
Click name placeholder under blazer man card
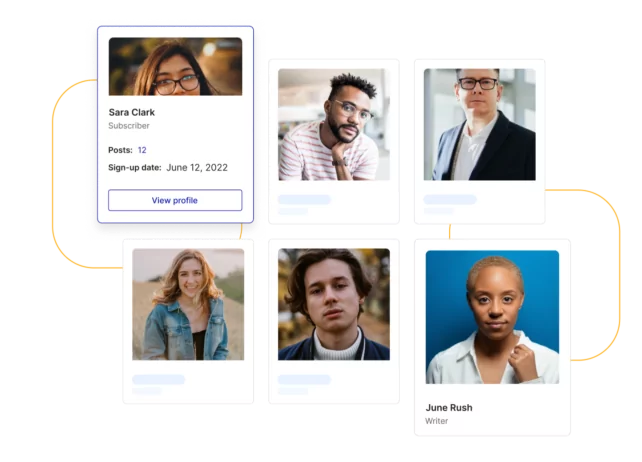[450, 199]
